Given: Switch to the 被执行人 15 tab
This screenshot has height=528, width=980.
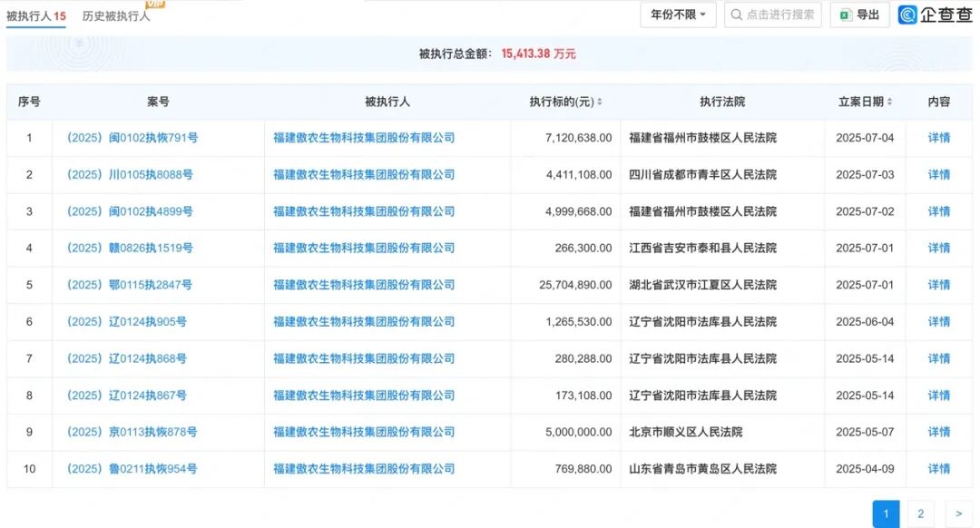Looking at the screenshot, I should click(35, 15).
